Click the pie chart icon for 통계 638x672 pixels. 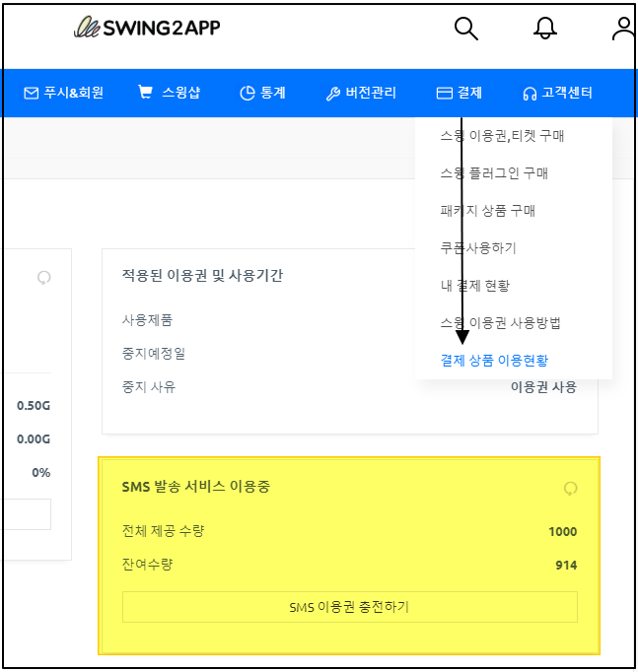(248, 94)
